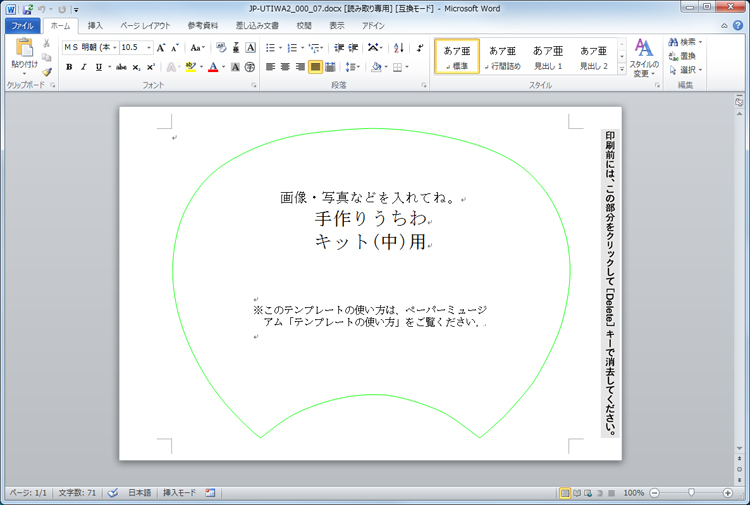
Task: Toggle subscript formatting
Action: click(136, 67)
